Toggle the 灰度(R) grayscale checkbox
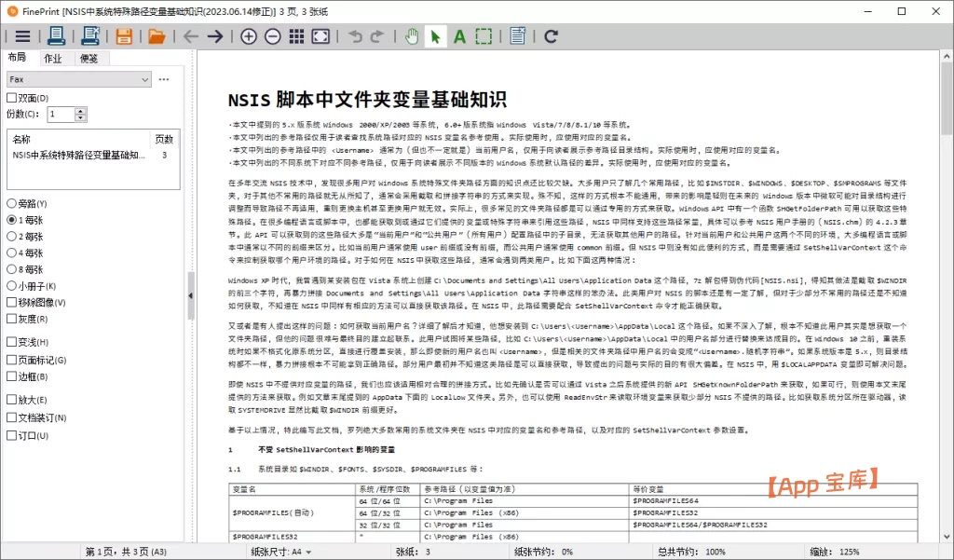Screen dimensions: 954x560 point(11,319)
